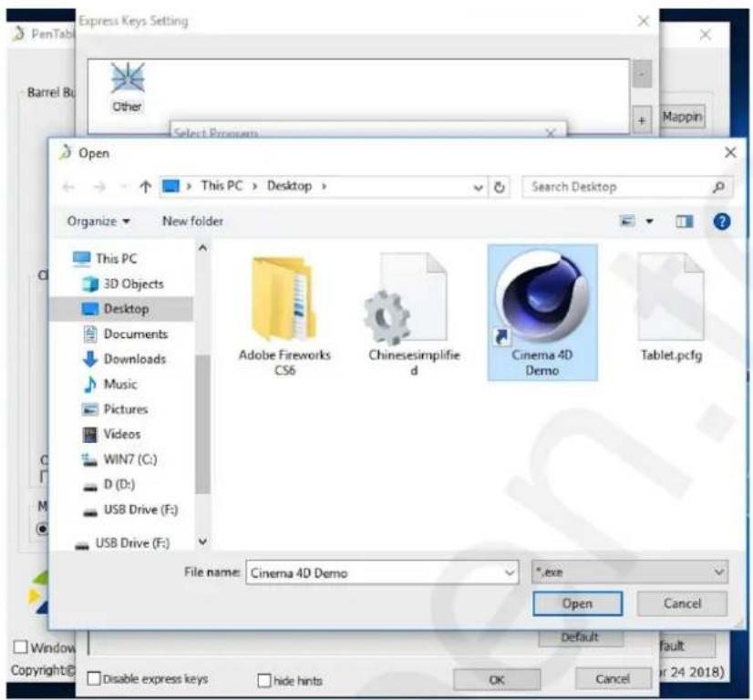Go back with the back arrow
753x700 pixels.
[69, 187]
